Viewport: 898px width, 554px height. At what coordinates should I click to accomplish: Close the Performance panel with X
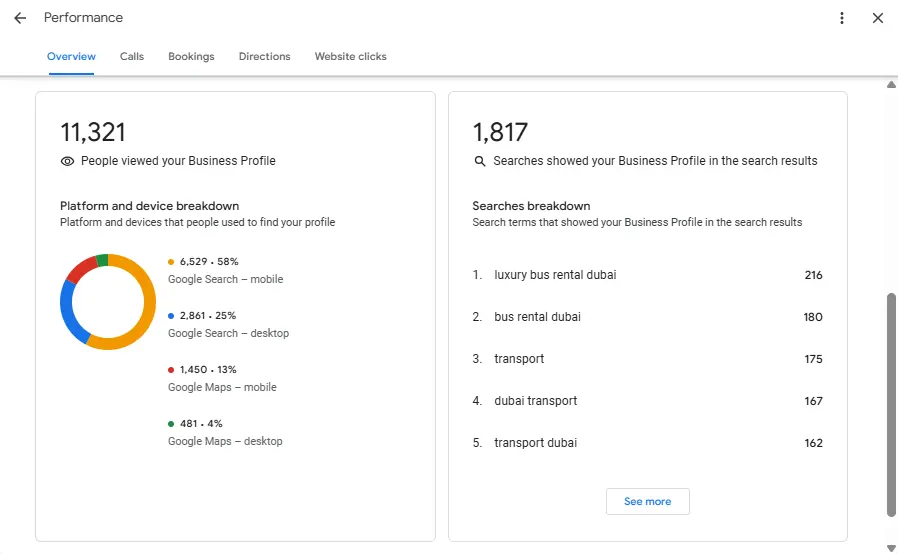tap(878, 18)
